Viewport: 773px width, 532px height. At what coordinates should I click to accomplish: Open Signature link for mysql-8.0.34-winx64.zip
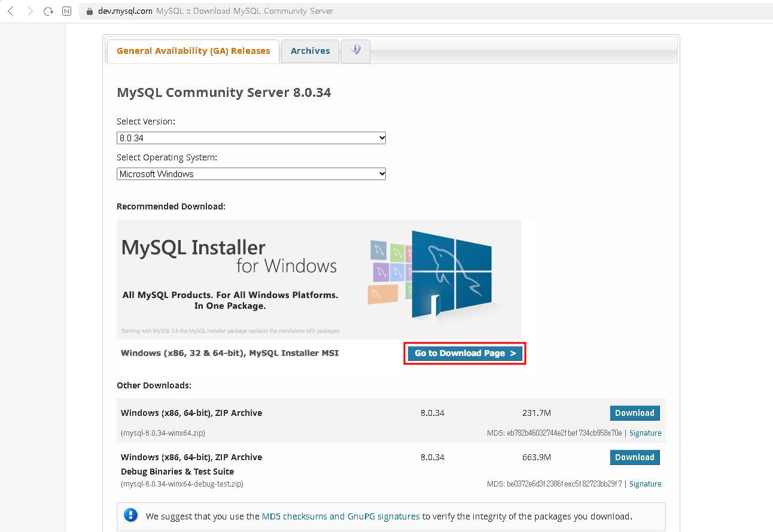click(645, 433)
